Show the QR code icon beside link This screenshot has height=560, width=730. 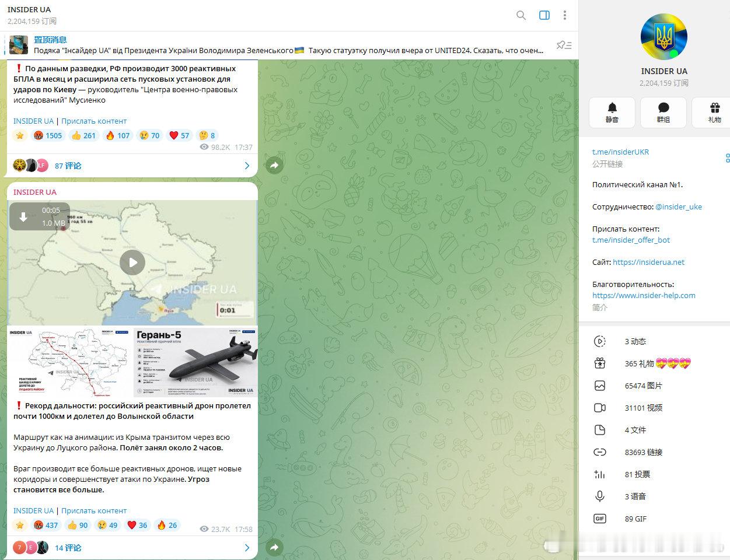pyautogui.click(x=727, y=157)
